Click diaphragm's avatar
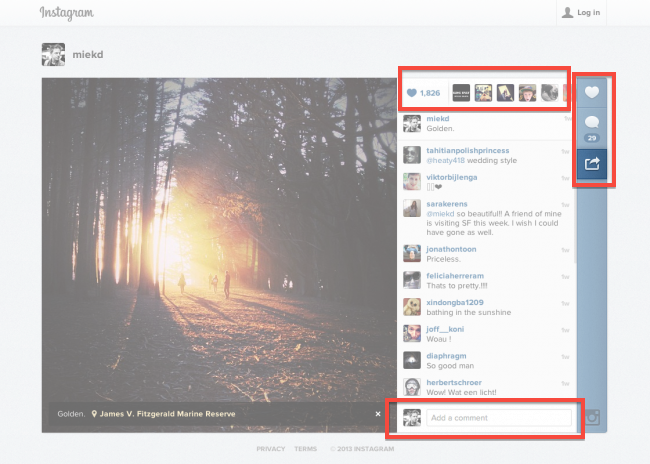The height and width of the screenshot is (464, 650). tap(412, 360)
